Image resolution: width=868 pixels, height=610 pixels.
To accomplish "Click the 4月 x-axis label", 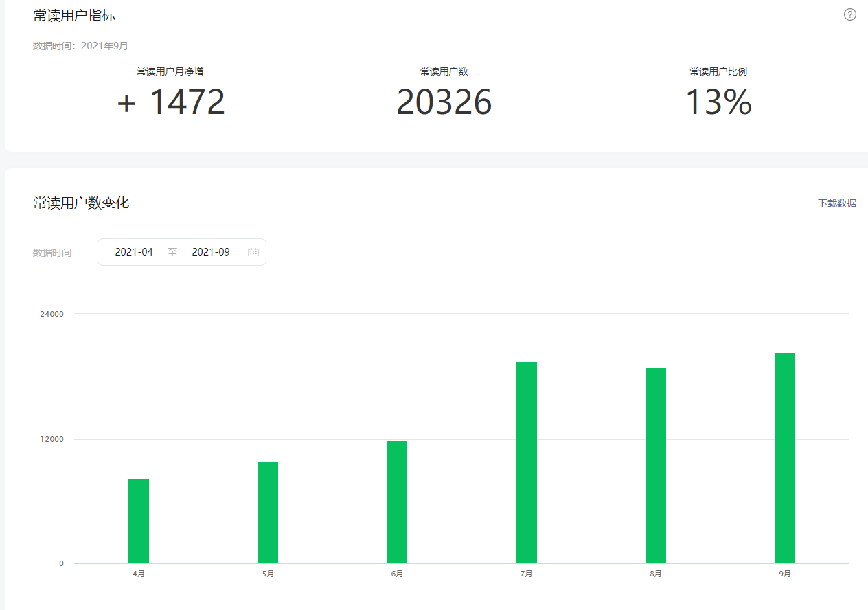I will point(139,574).
